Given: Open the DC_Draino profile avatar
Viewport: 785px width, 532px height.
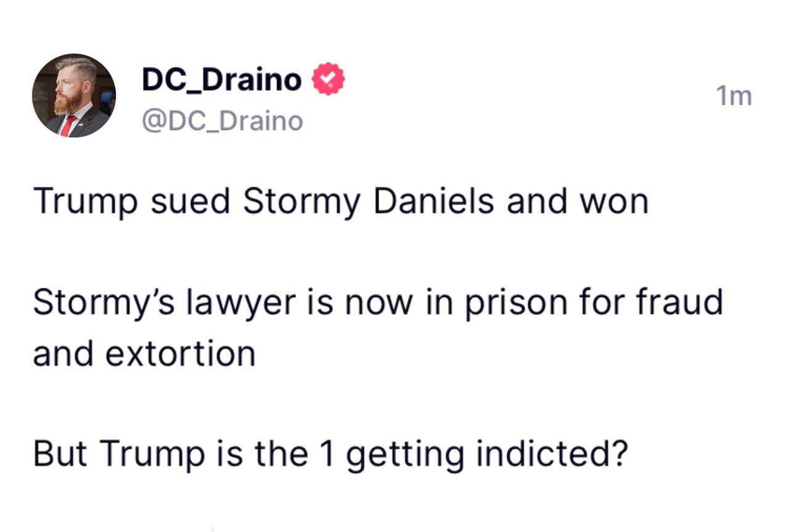Looking at the screenshot, I should click(74, 95).
